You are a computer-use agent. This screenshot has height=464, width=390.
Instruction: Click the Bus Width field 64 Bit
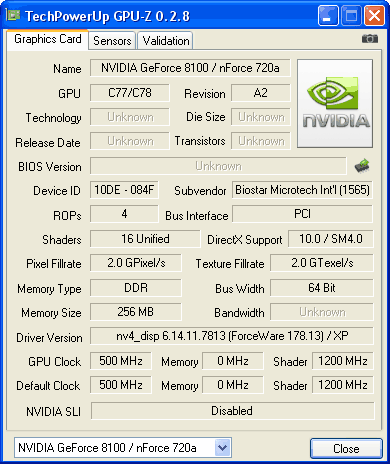click(x=322, y=288)
